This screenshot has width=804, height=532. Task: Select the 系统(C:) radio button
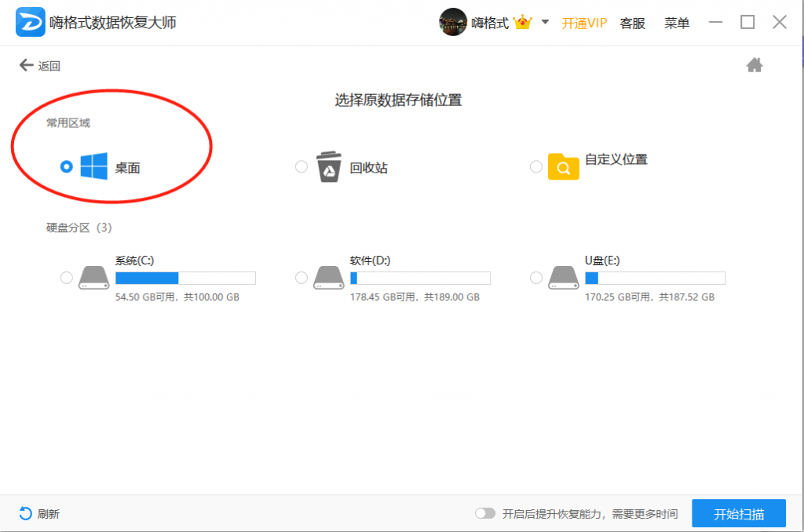point(66,278)
